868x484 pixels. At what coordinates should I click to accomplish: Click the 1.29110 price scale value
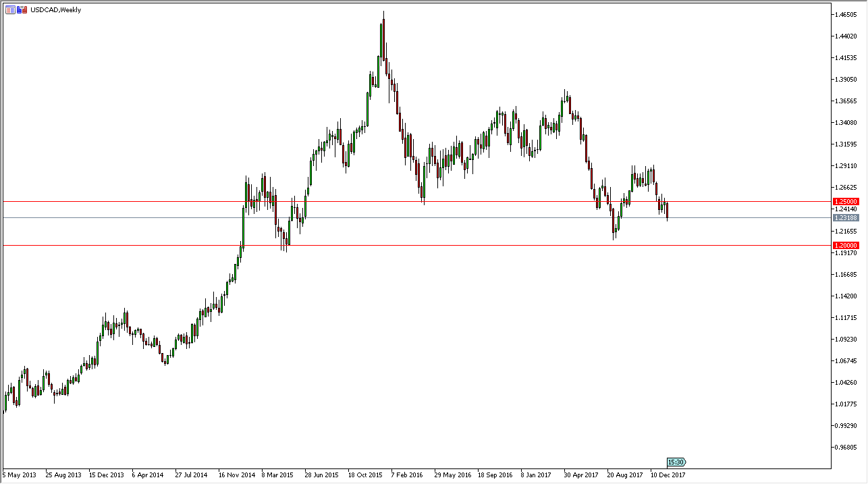[x=847, y=165]
